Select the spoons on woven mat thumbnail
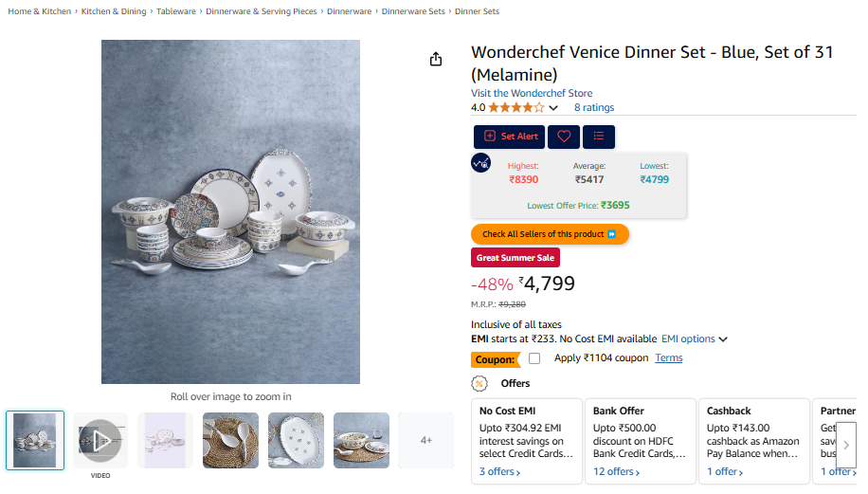Viewport: 868px width, 494px height. [230, 440]
